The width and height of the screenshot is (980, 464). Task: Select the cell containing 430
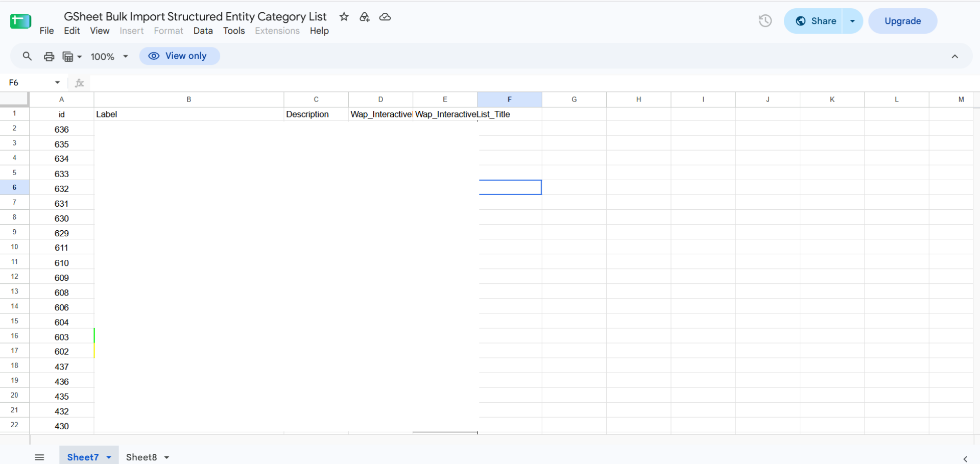coord(61,426)
